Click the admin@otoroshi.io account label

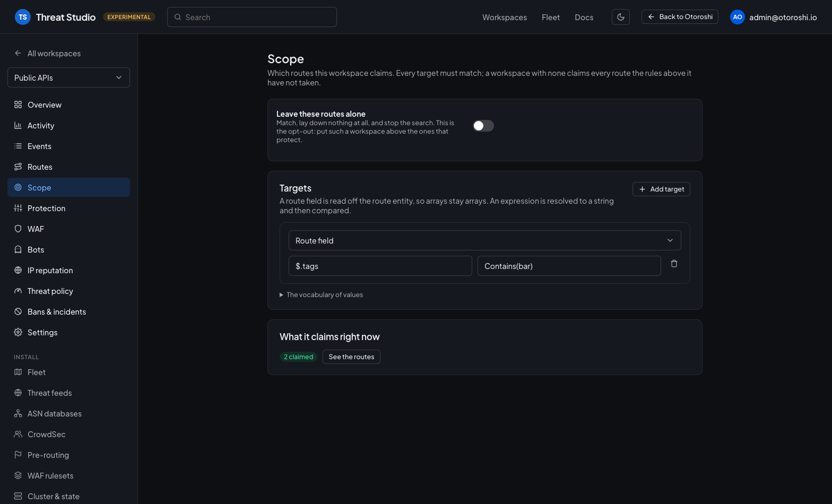(x=783, y=17)
